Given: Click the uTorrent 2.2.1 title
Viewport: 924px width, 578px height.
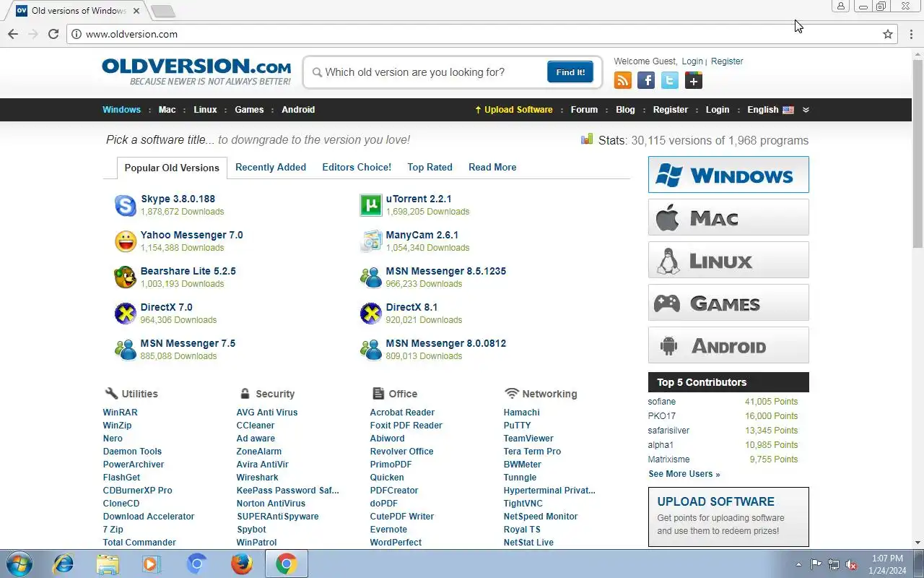Looking at the screenshot, I should coord(419,199).
